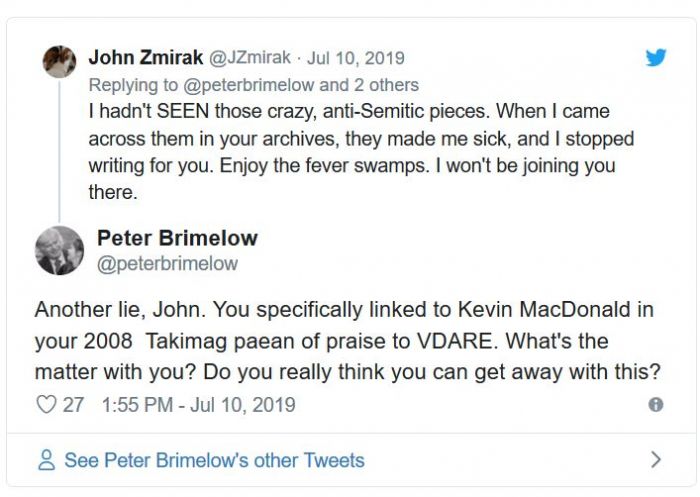Open Peter Brimelow's display name

[177, 238]
